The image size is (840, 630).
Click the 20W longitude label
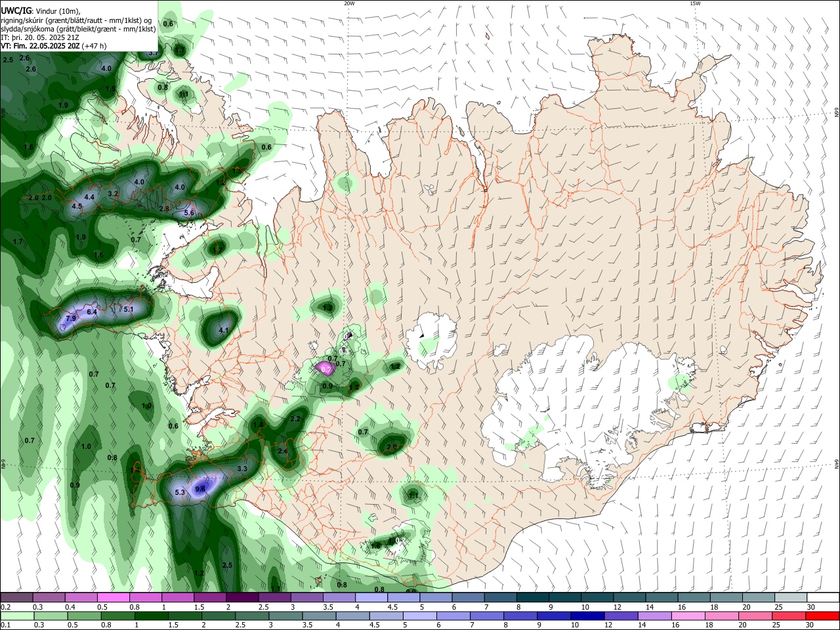(349, 3)
